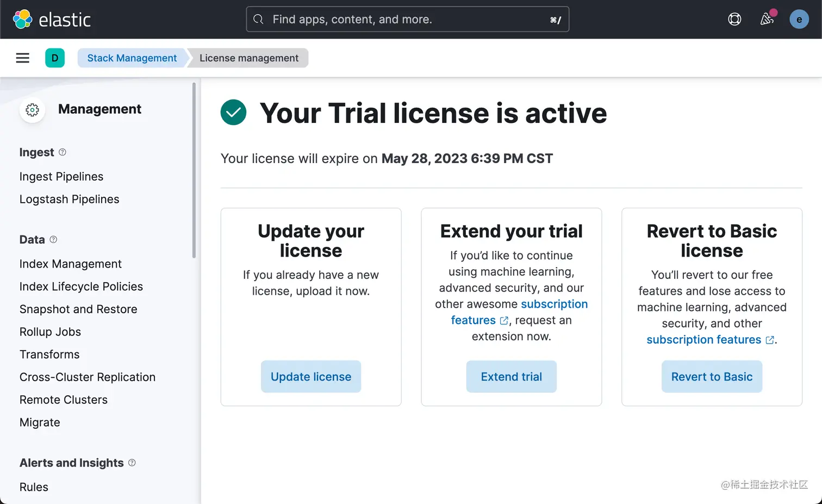
Task: Open subscription features link in Revert card
Action: point(710,340)
